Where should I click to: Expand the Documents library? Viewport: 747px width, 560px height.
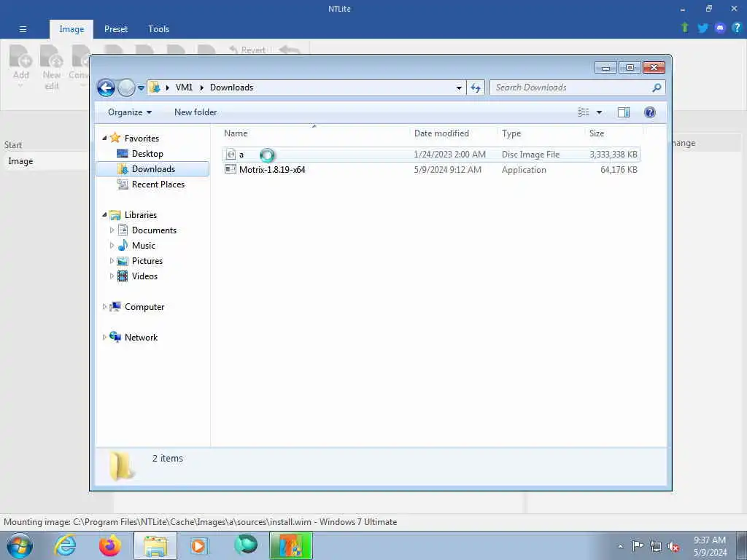(112, 230)
